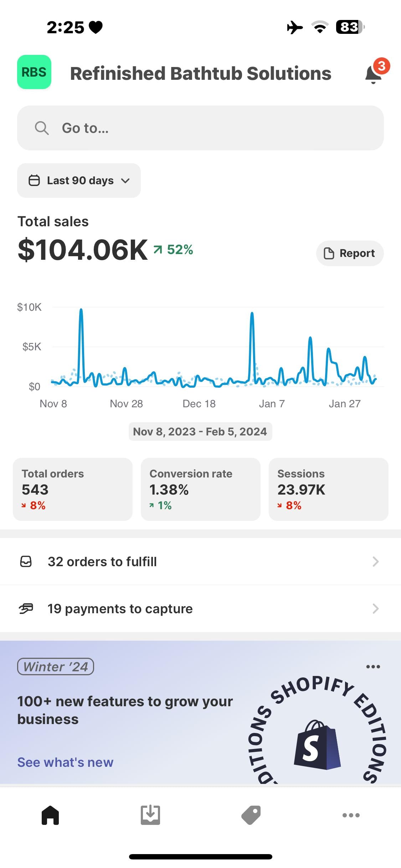The width and height of the screenshot is (401, 868).
Task: Tap the search magnifier icon
Action: click(42, 128)
